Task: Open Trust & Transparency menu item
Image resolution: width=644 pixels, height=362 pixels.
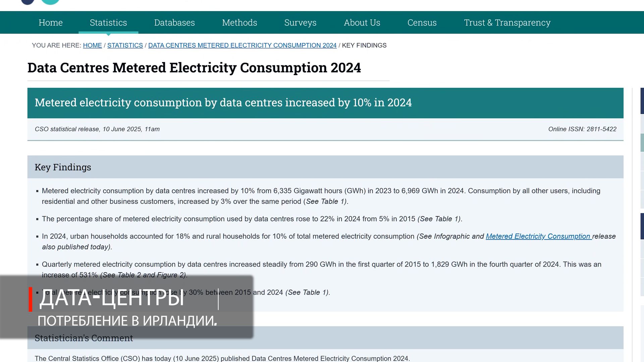Action: point(507,22)
